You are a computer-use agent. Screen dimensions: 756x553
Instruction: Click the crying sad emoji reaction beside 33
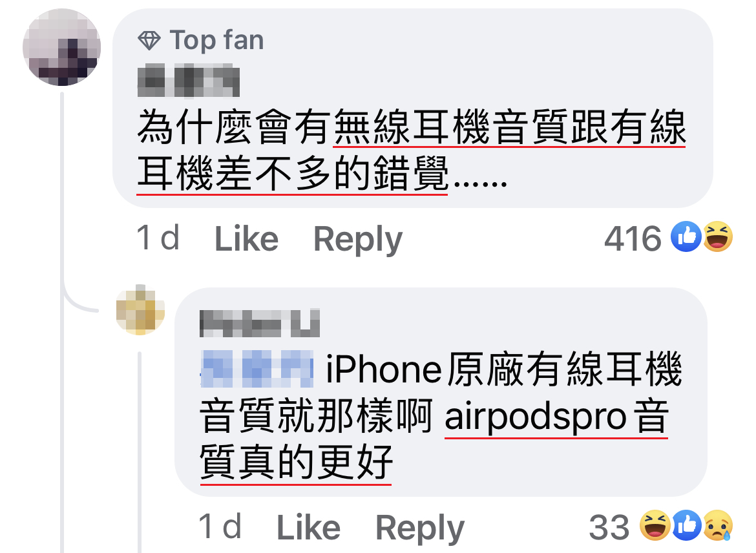(718, 525)
